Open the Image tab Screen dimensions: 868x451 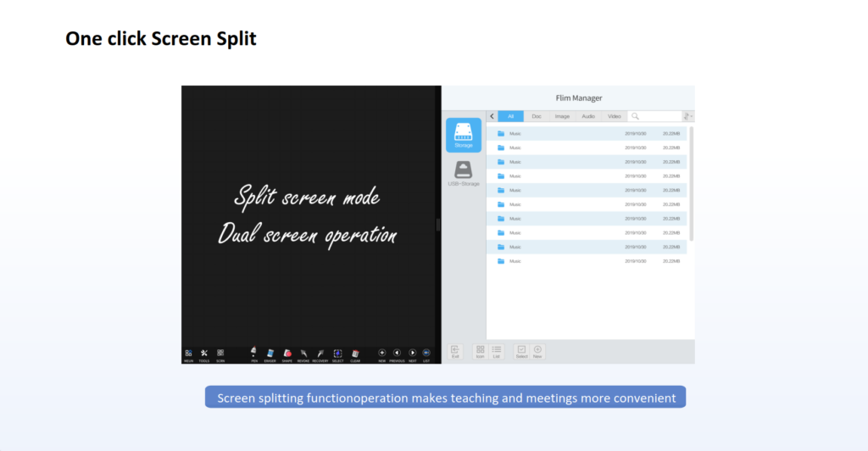(x=562, y=116)
